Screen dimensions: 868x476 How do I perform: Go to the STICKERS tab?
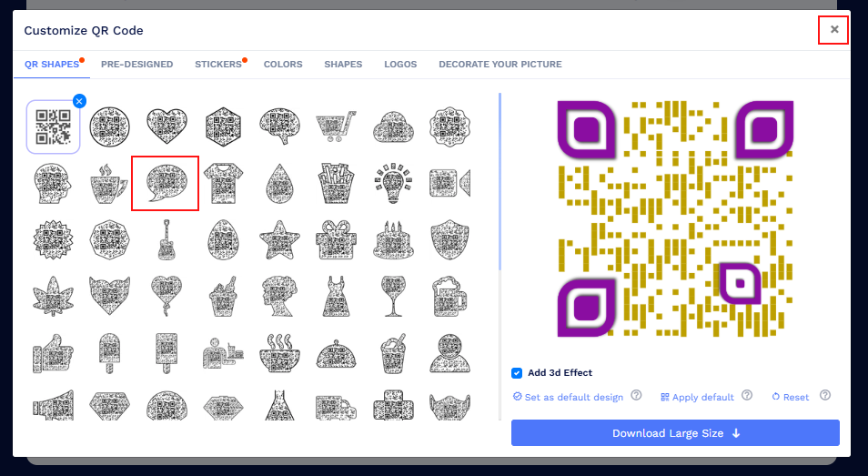218,65
